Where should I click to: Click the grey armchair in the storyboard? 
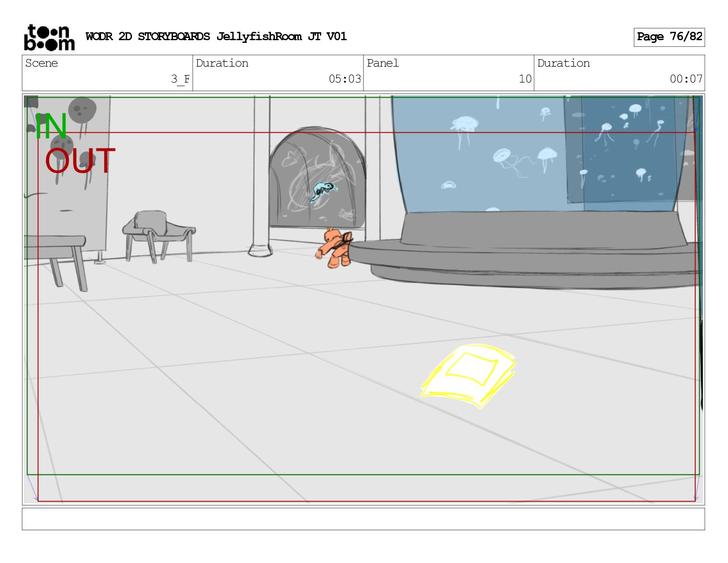(x=159, y=237)
